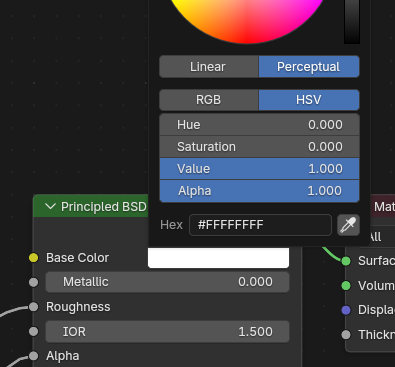Adjust the Saturation slider
The height and width of the screenshot is (367, 395).
(259, 147)
